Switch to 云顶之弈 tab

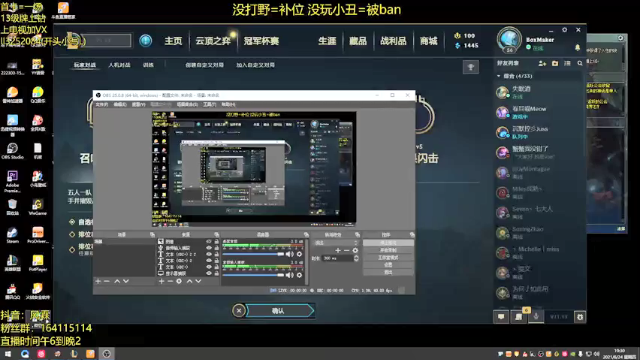point(213,41)
